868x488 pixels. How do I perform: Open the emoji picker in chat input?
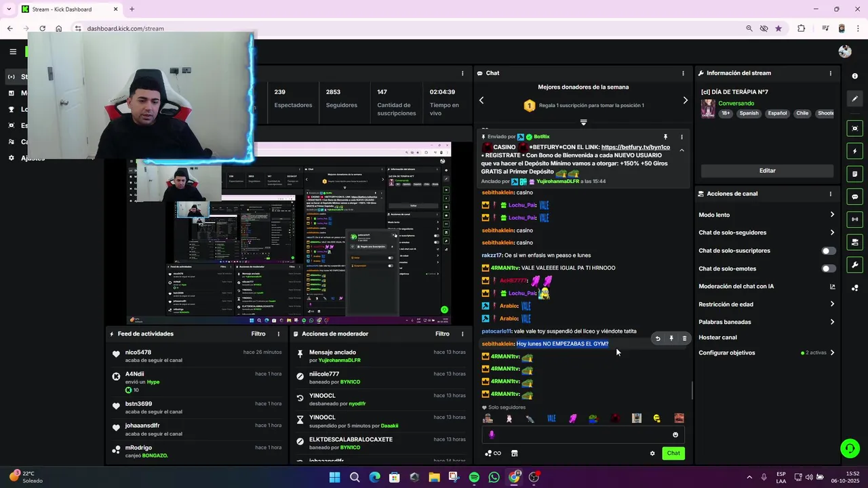pyautogui.click(x=675, y=435)
